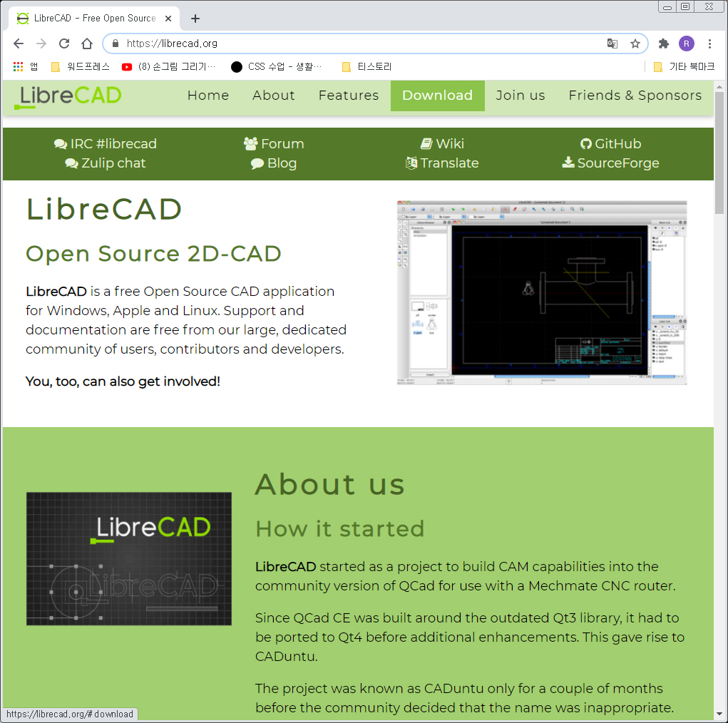
Task: Go to the browser Home page icon
Action: [x=87, y=43]
